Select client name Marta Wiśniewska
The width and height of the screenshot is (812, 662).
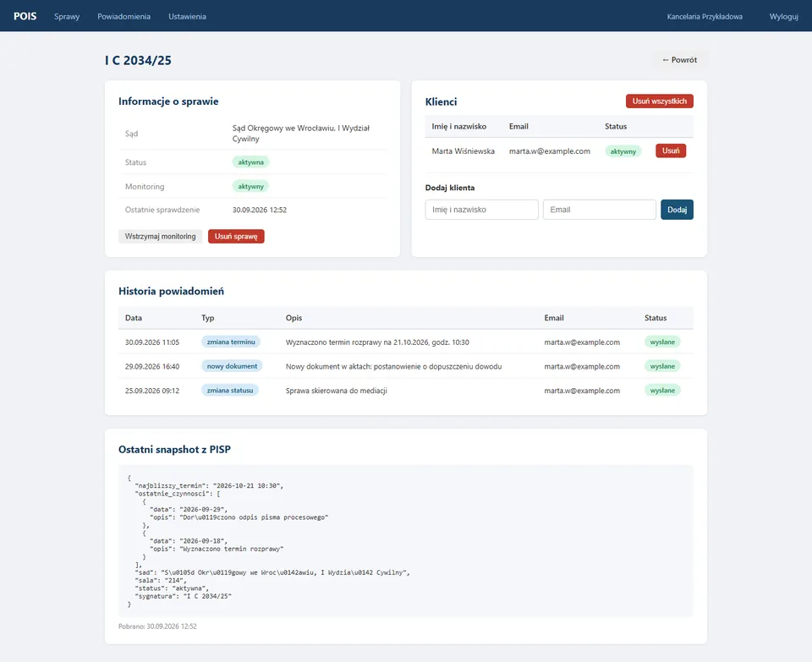(463, 151)
